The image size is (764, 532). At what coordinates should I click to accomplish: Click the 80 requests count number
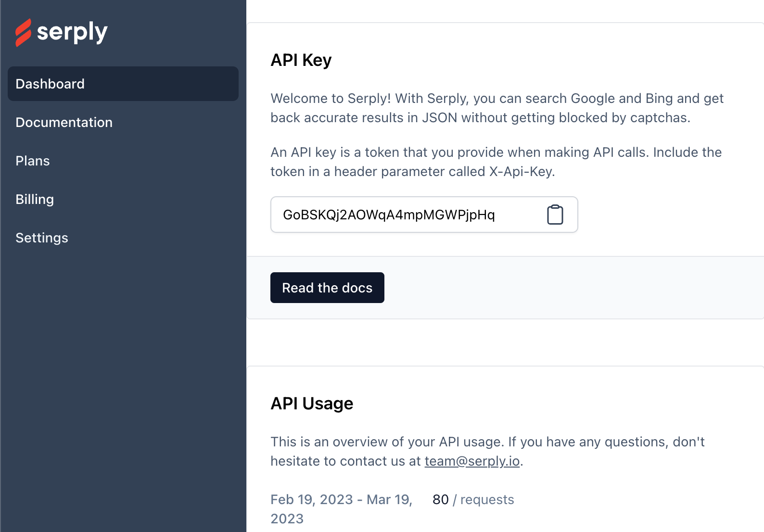coord(440,499)
